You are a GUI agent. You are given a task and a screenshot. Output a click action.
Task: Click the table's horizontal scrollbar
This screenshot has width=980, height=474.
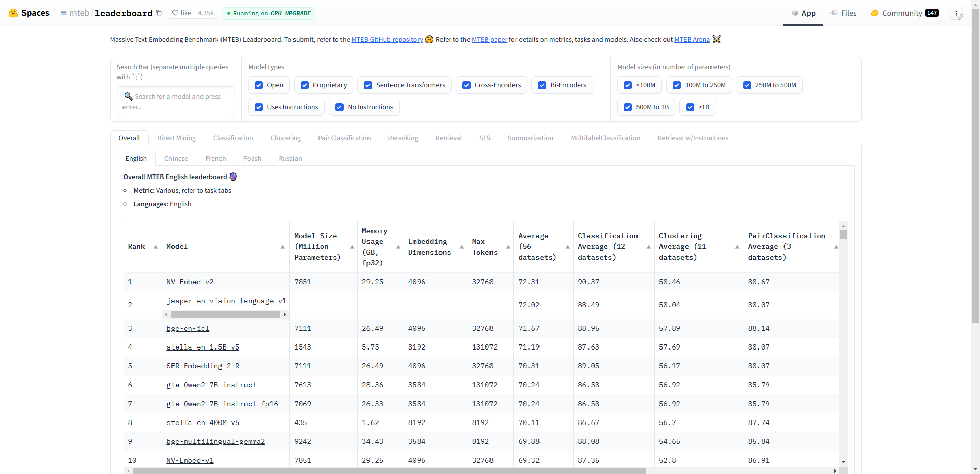click(x=388, y=470)
